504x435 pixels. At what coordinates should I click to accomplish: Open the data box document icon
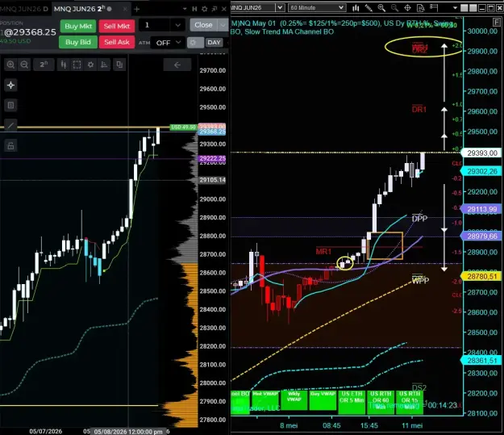(x=420, y=8)
